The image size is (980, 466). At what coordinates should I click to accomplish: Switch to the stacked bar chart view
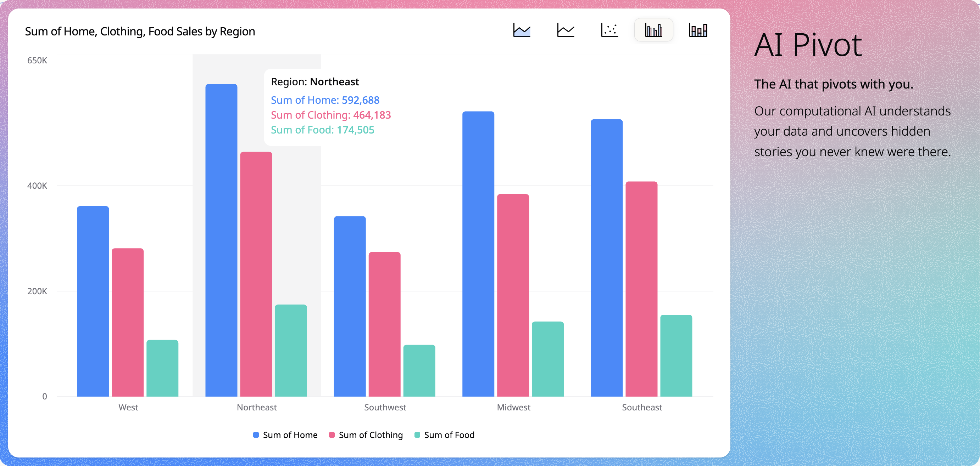click(x=698, y=30)
